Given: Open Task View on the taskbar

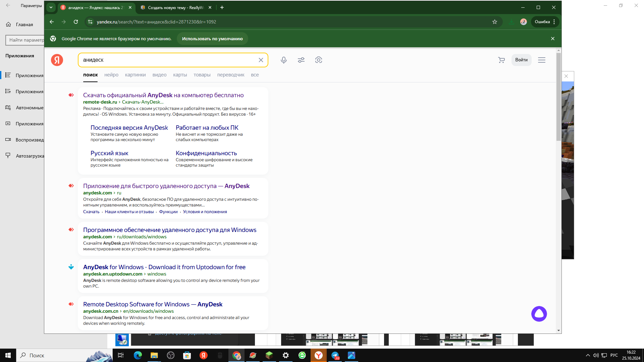Looking at the screenshot, I should click(x=121, y=355).
